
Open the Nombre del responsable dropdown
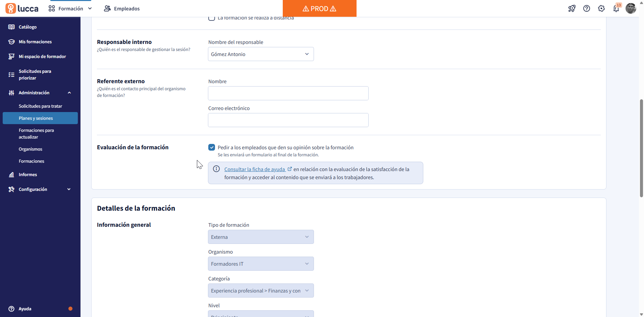261,54
